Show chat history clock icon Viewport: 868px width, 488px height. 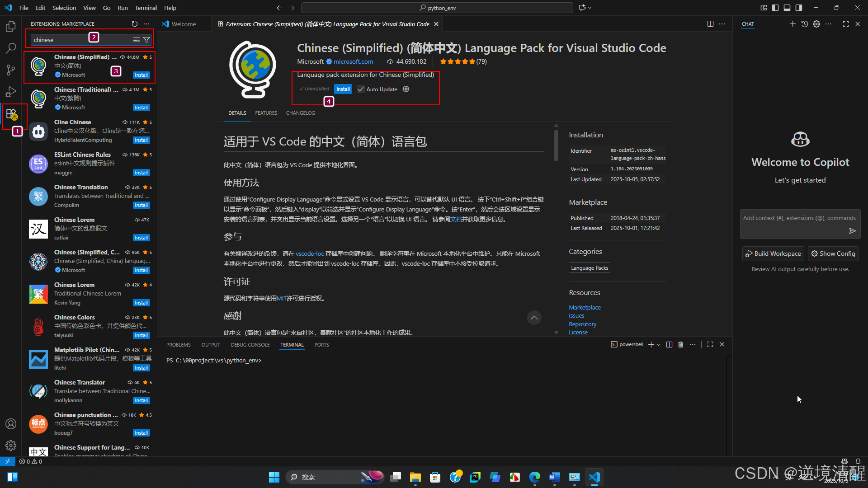click(x=805, y=24)
